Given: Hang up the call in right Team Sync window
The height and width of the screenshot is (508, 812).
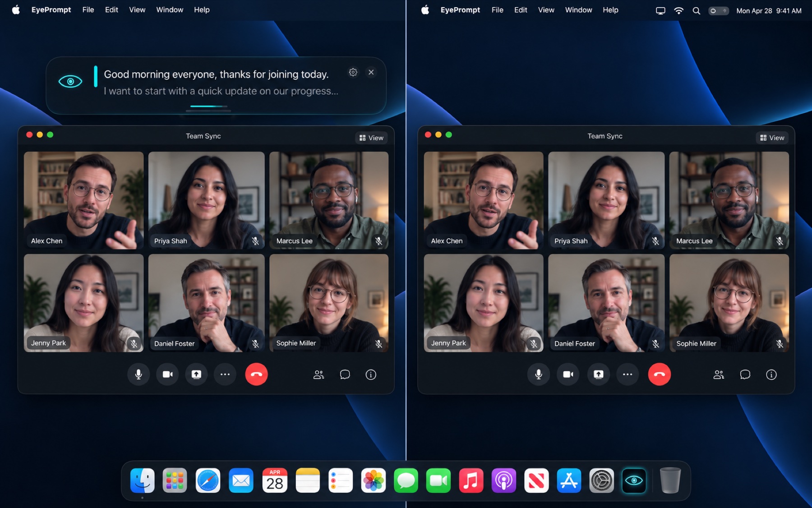Looking at the screenshot, I should (x=659, y=374).
